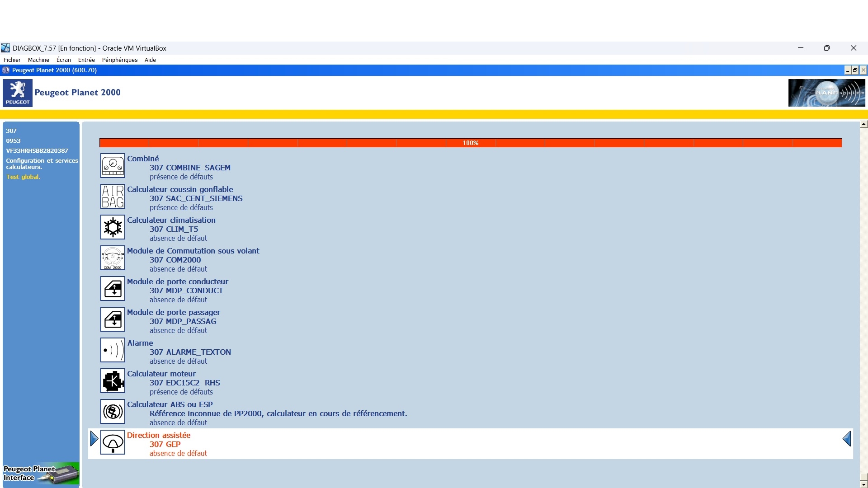Click the blue right-pointing arrow beside Direction assistée
Image resolution: width=868 pixels, height=488 pixels.
pyautogui.click(x=94, y=439)
